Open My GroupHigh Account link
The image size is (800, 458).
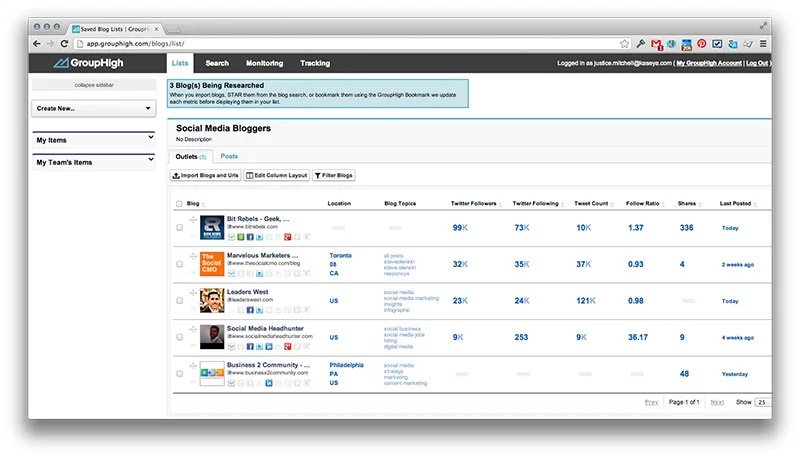click(709, 63)
